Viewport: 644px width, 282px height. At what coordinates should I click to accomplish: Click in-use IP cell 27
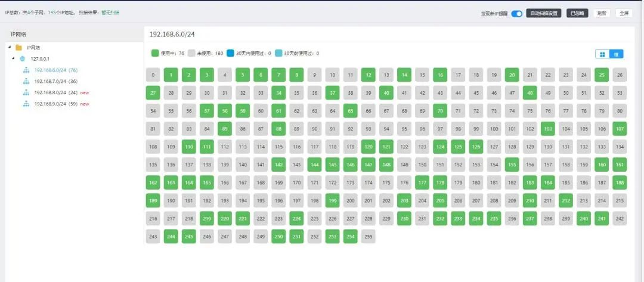pos(153,93)
